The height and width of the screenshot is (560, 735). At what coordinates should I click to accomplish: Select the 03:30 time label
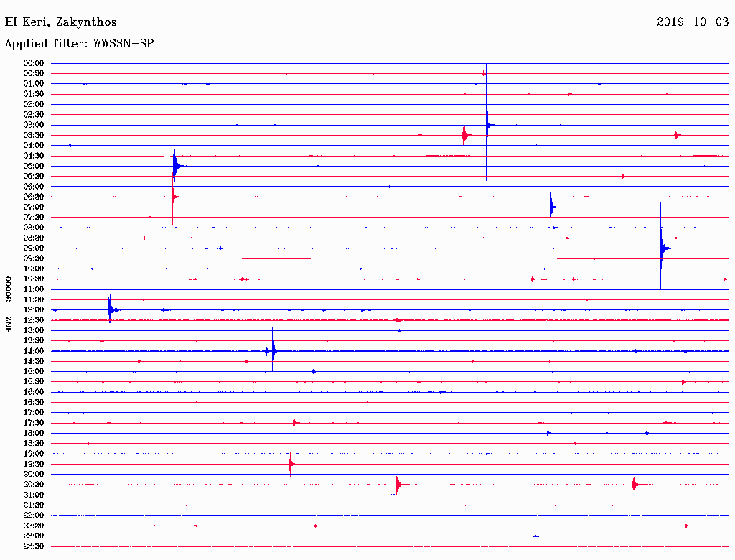coord(33,136)
